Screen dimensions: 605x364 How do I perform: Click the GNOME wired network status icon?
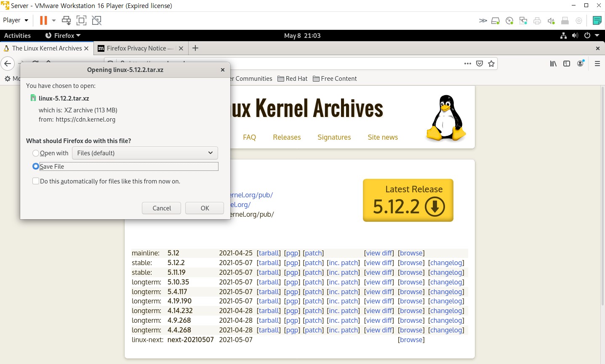click(563, 36)
